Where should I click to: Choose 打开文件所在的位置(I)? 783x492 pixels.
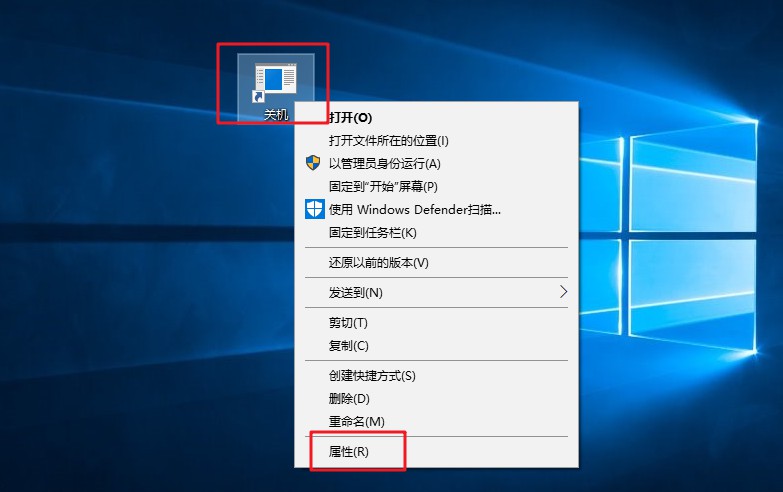(x=388, y=140)
